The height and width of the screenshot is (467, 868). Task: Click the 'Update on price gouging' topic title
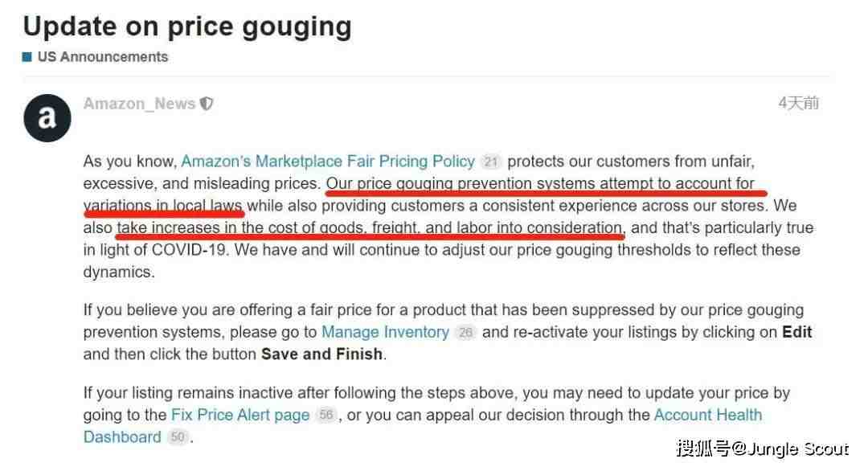[x=187, y=27]
